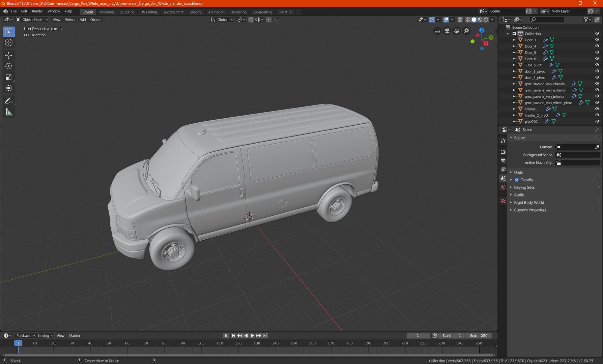Collapse the Collection tree in outliner
The height and width of the screenshot is (364, 603).
508,34
